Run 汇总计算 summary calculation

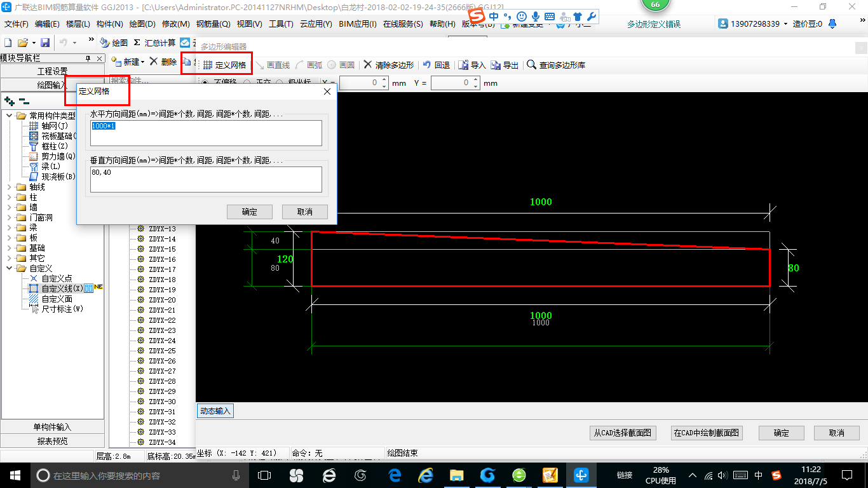pos(154,43)
